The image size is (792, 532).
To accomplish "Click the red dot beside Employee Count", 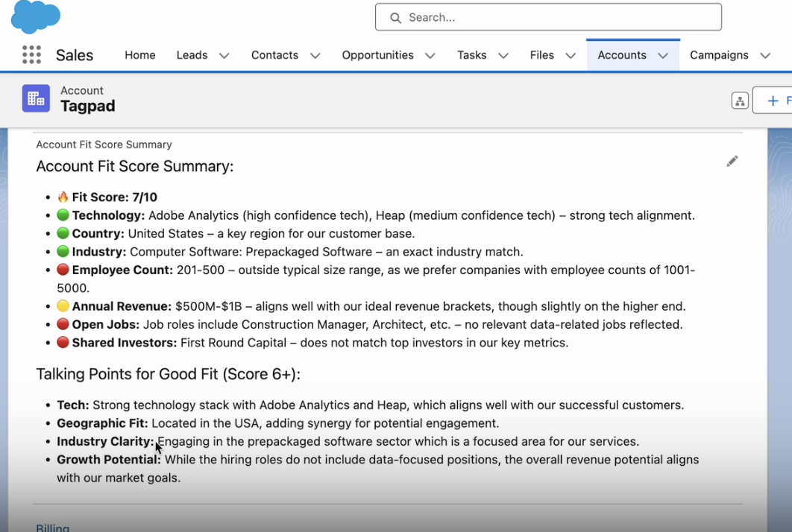I will click(63, 270).
